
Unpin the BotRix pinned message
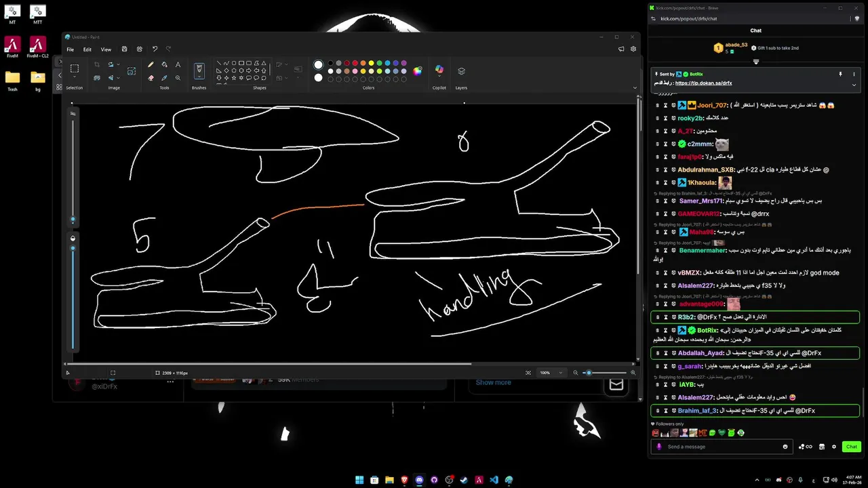tap(840, 74)
